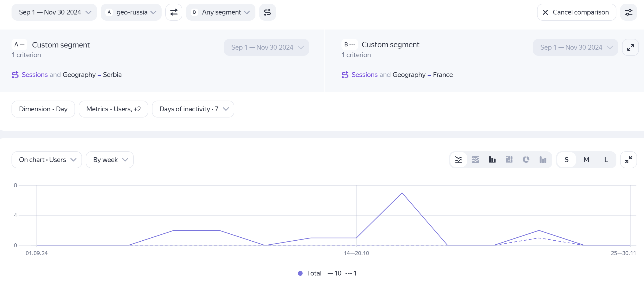Set the chart size to S
The height and width of the screenshot is (283, 644).
pyautogui.click(x=566, y=160)
